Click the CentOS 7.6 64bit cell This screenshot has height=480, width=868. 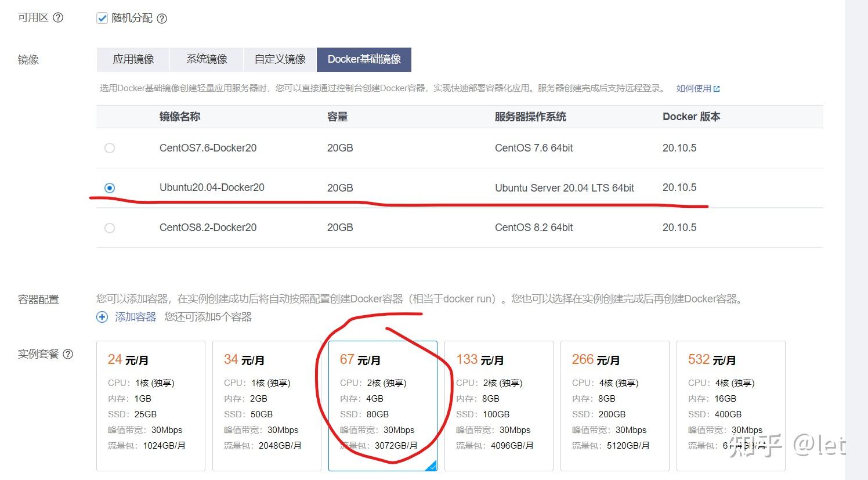click(534, 148)
